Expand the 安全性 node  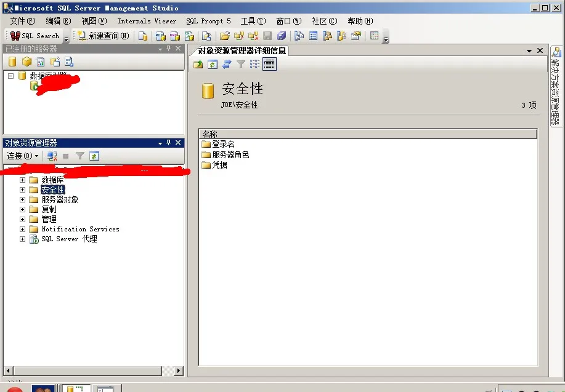(x=22, y=190)
